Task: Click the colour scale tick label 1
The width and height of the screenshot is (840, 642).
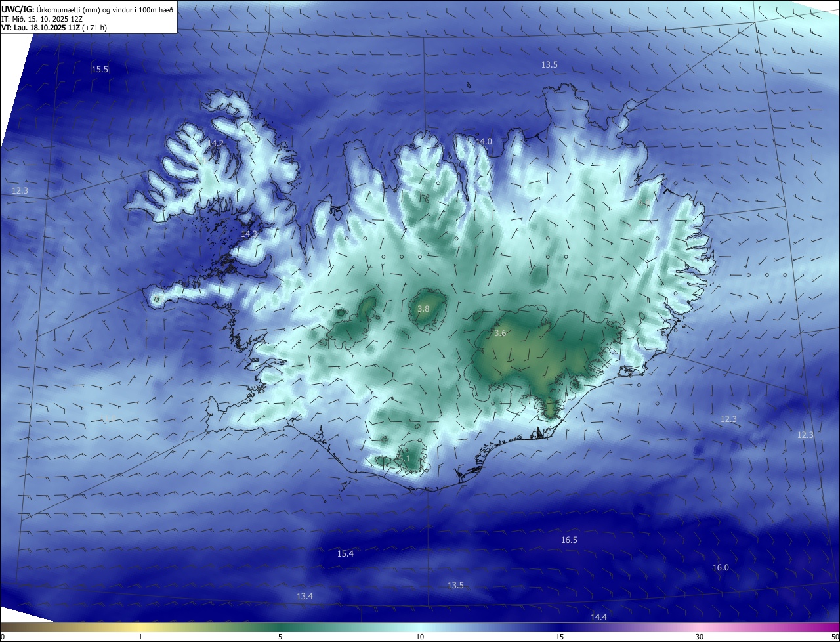Action: pyautogui.click(x=140, y=637)
